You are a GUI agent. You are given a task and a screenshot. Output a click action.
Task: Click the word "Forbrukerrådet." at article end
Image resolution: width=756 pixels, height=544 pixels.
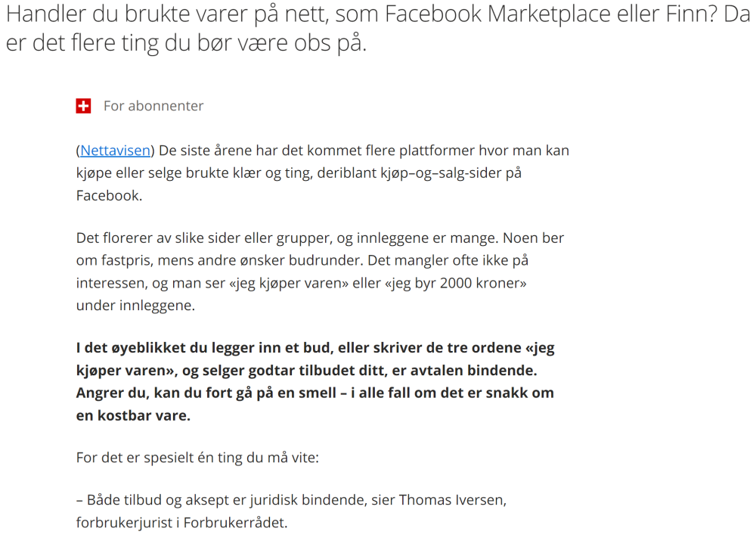tap(235, 523)
